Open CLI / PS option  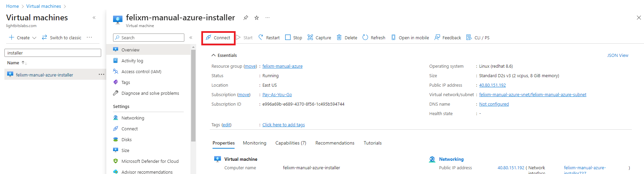pos(478,38)
